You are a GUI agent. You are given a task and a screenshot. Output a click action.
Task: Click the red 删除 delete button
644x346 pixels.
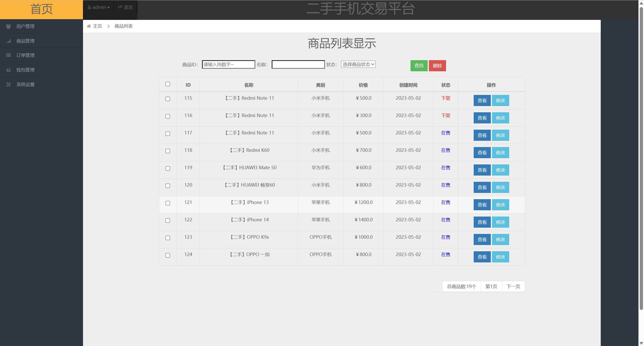click(437, 65)
